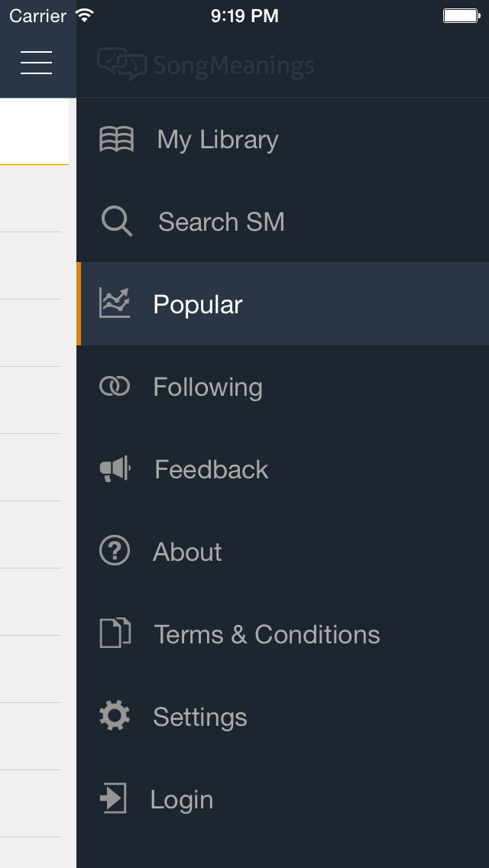Open Settings from the side menu
This screenshot has width=489, height=868.
(x=200, y=717)
